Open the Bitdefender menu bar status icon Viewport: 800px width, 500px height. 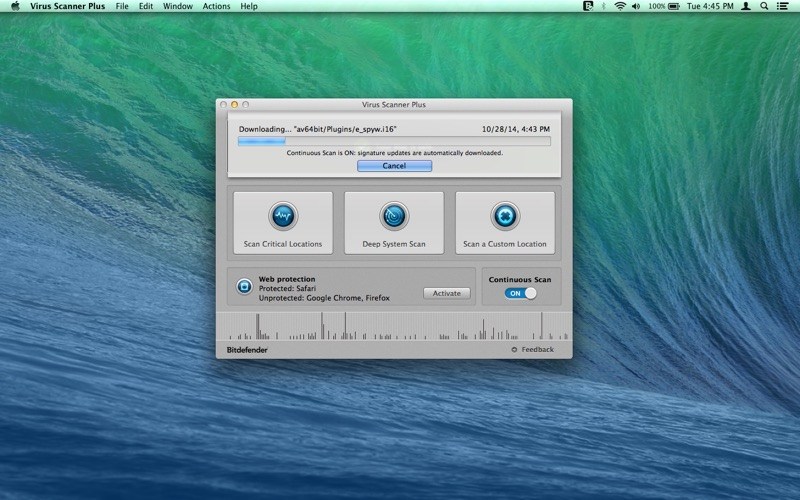click(x=589, y=6)
